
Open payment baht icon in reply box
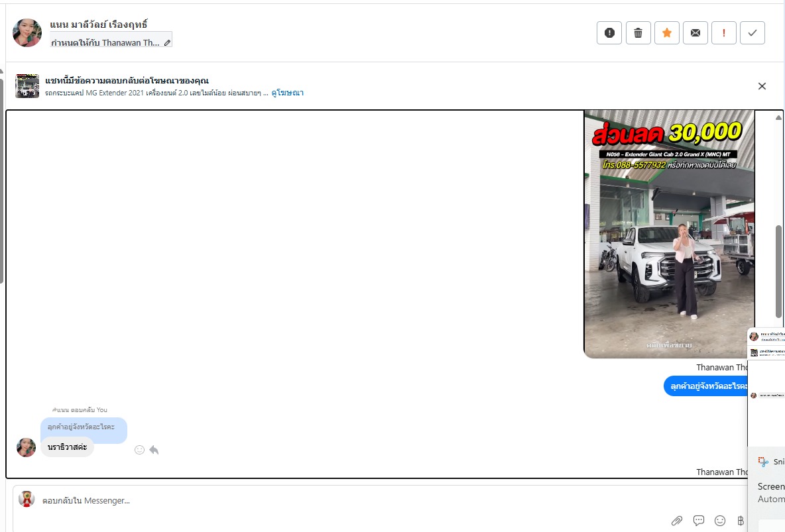[741, 521]
